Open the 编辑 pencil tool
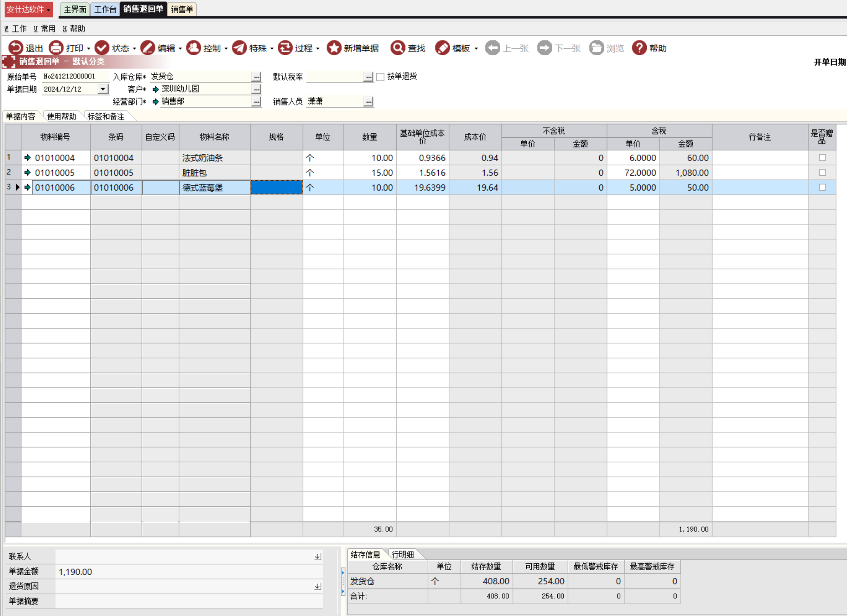The image size is (847, 616). tap(148, 48)
